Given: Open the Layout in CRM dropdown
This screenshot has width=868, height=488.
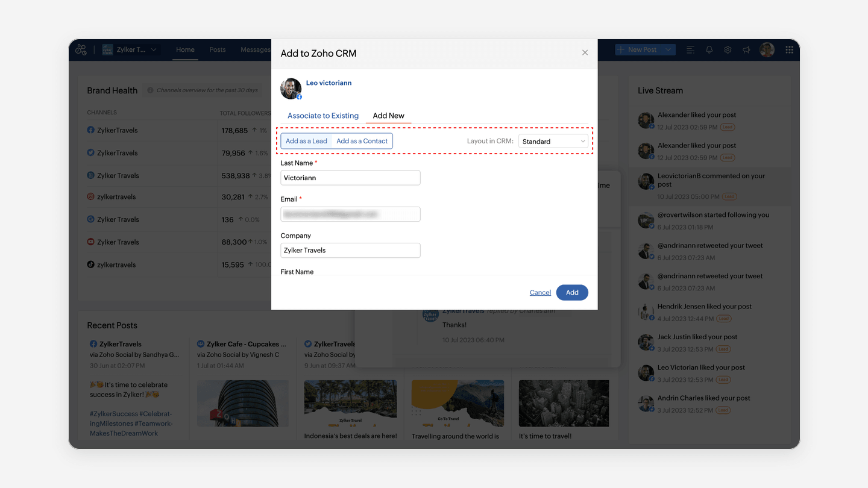Looking at the screenshot, I should click(x=553, y=142).
